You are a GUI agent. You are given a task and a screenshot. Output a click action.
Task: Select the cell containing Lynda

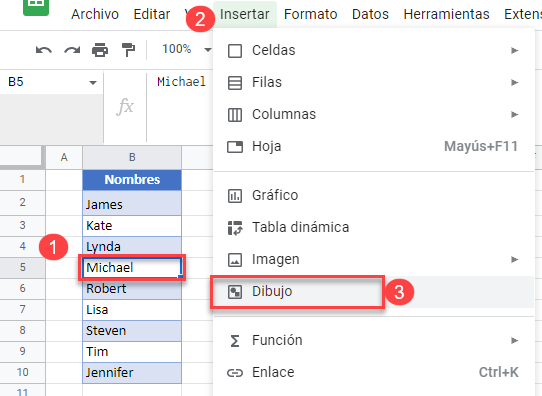[132, 247]
